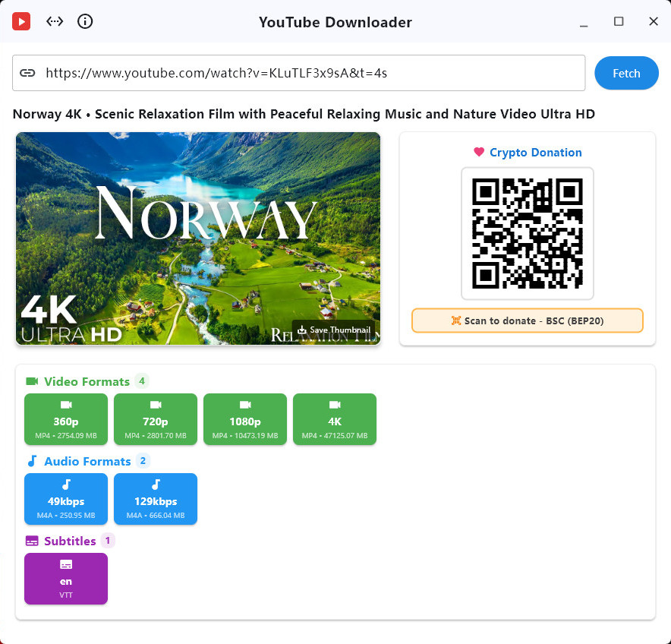Download the 4K MP4 video format
This screenshot has height=644, width=671.
click(335, 419)
